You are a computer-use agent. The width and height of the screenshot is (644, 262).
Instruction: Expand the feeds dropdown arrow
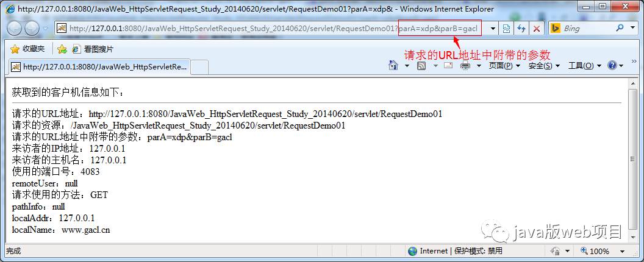tap(435, 66)
